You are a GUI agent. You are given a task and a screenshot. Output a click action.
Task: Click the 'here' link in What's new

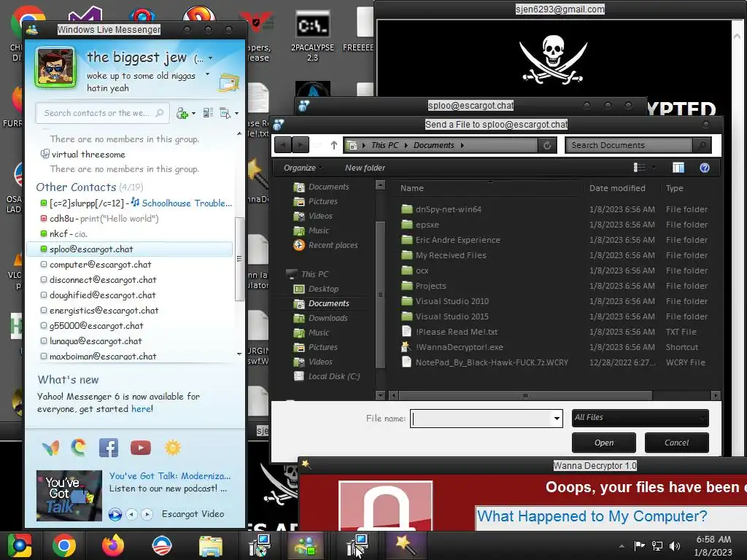142,409
